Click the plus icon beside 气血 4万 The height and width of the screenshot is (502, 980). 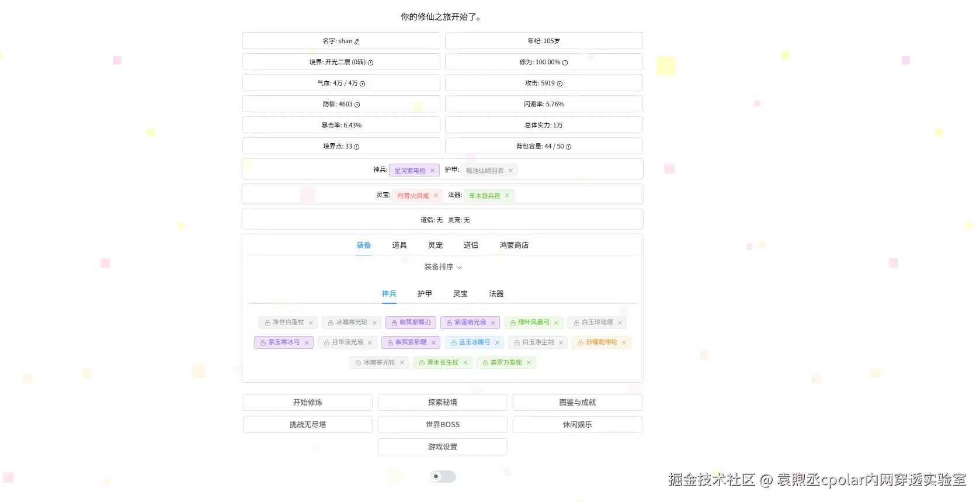362,84
